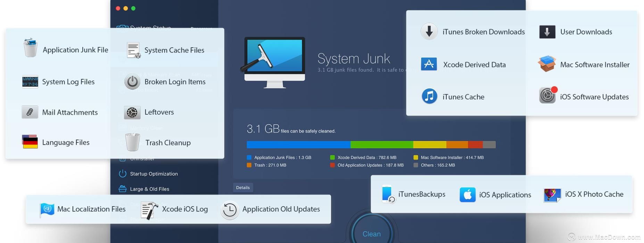Click the Details button
This screenshot has width=644, height=243.
click(243, 188)
